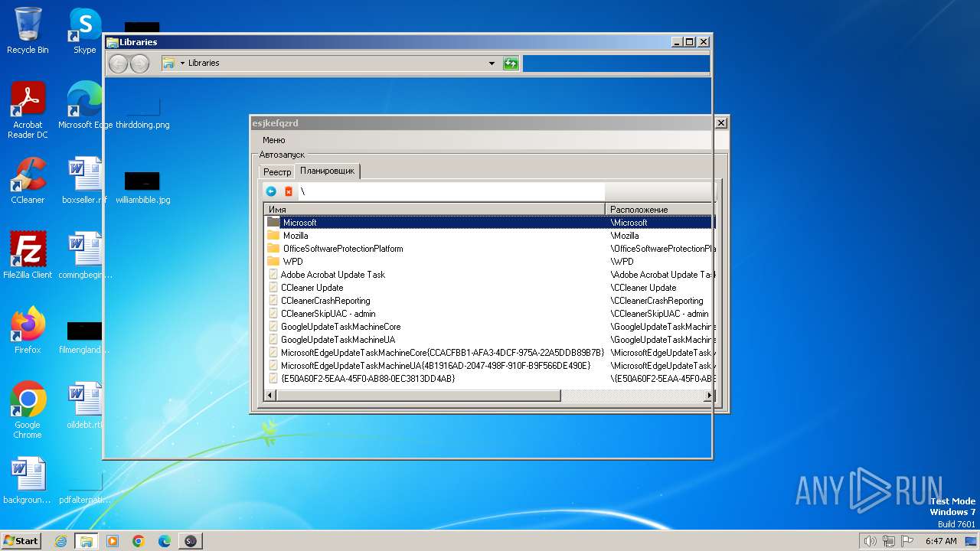Image resolution: width=980 pixels, height=551 pixels.
Task: Open the Меню menu
Action: 273,140
